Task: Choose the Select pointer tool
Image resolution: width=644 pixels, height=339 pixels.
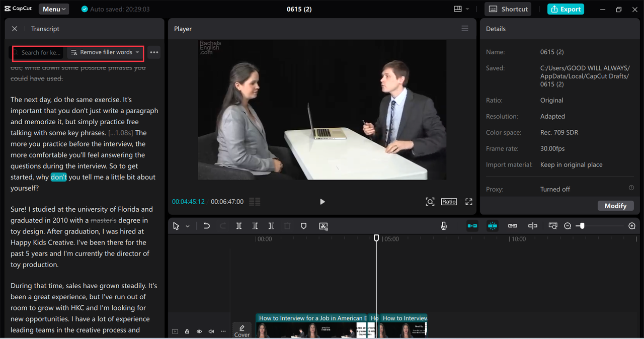Action: (176, 226)
